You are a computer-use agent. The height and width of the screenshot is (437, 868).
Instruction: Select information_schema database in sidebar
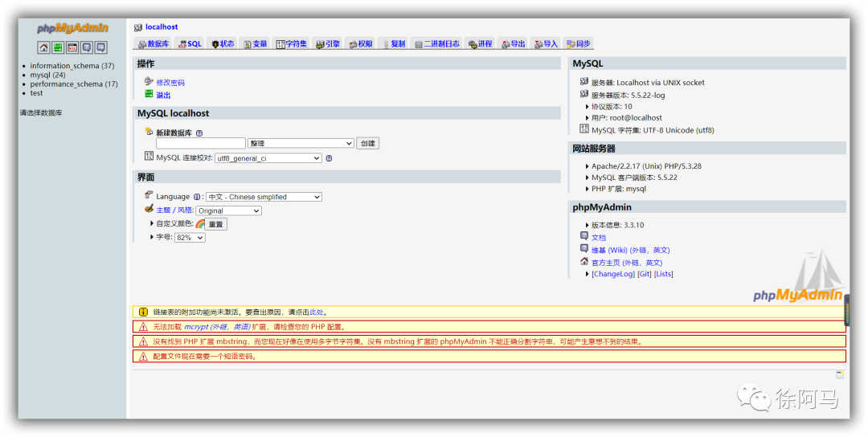pos(72,66)
